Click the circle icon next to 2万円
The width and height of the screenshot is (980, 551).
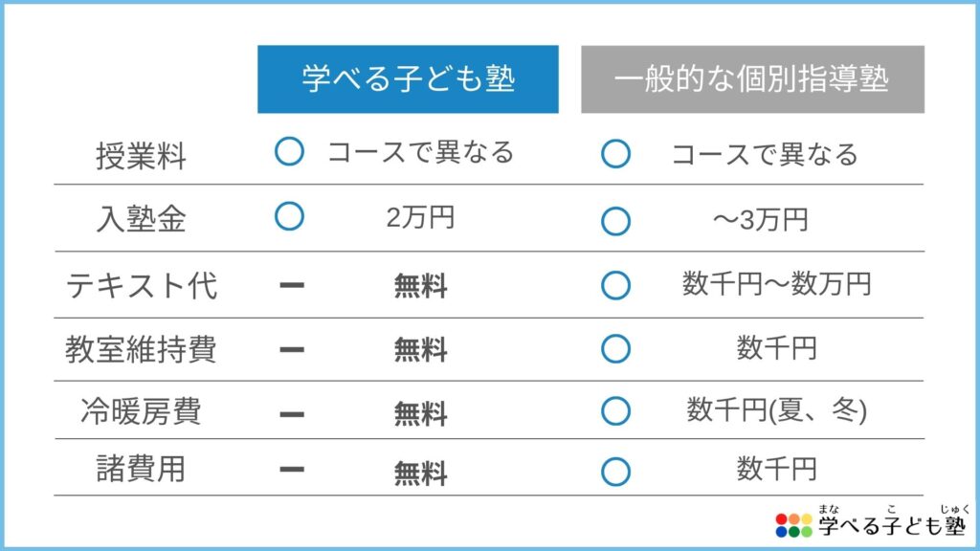(289, 216)
